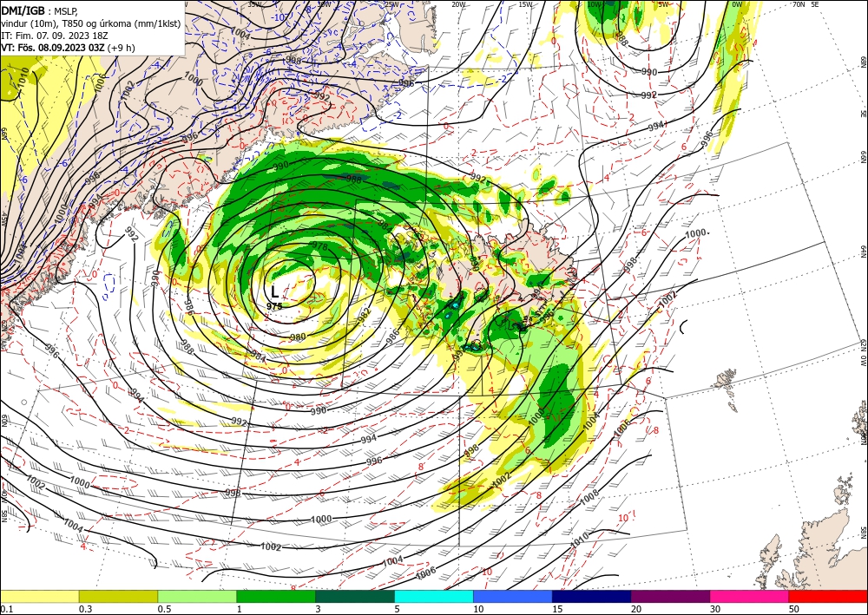Screen dimensions: 868x615
Task: Click the '15W' longitude label
Action: (x=525, y=4)
